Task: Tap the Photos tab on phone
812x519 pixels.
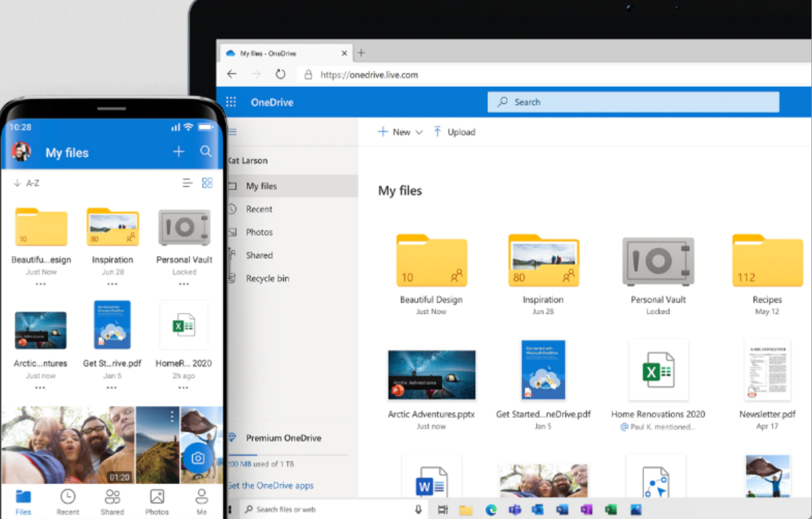Action: pyautogui.click(x=157, y=502)
